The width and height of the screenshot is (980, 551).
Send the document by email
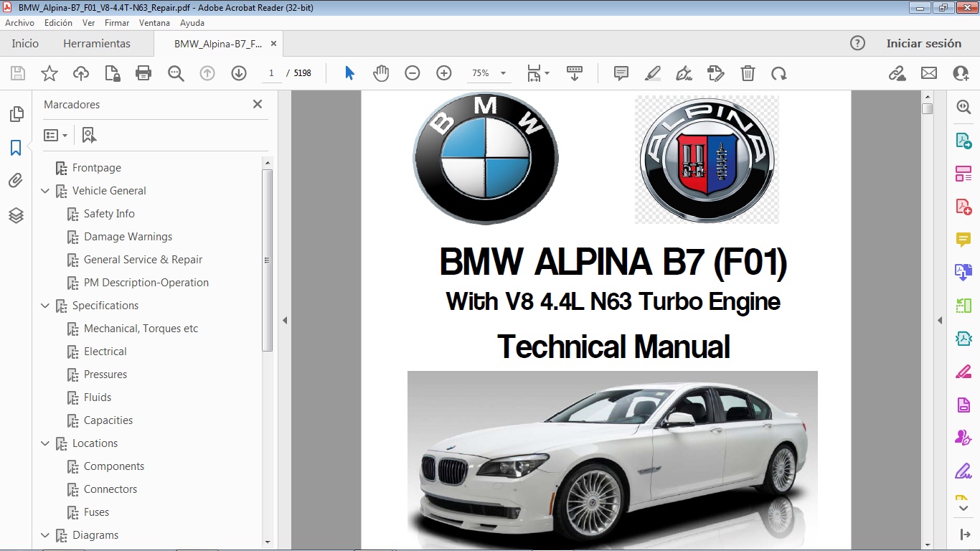click(x=928, y=72)
